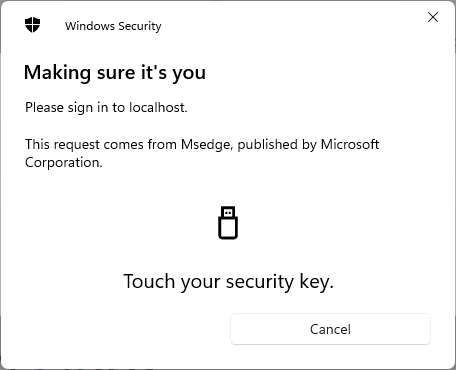Click the USB security key icon

tap(228, 223)
